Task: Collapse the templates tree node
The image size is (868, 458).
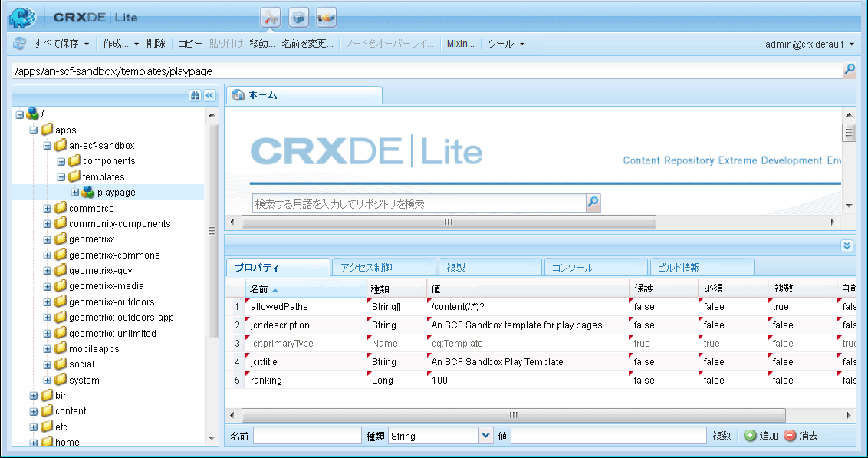Action: pos(61,177)
